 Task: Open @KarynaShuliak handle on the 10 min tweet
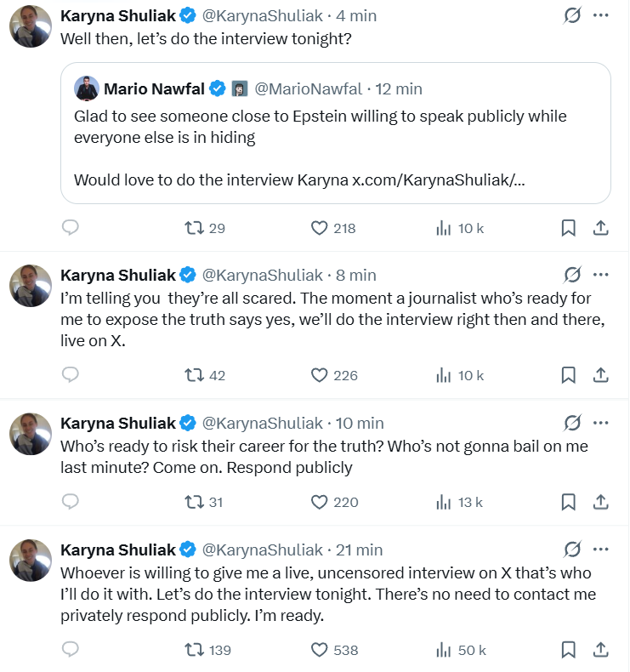(262, 423)
